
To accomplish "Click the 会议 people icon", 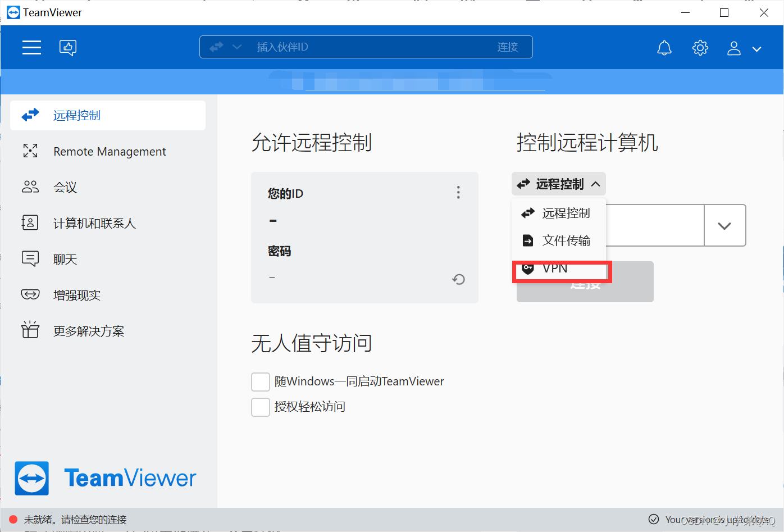I will click(x=30, y=187).
